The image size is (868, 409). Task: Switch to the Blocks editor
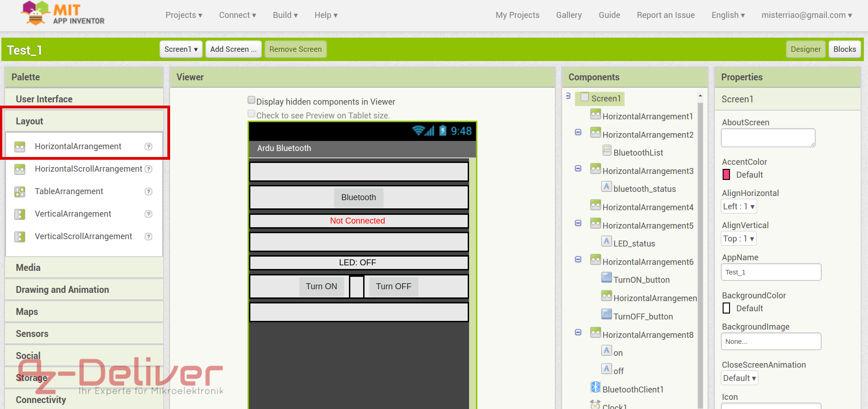click(844, 49)
